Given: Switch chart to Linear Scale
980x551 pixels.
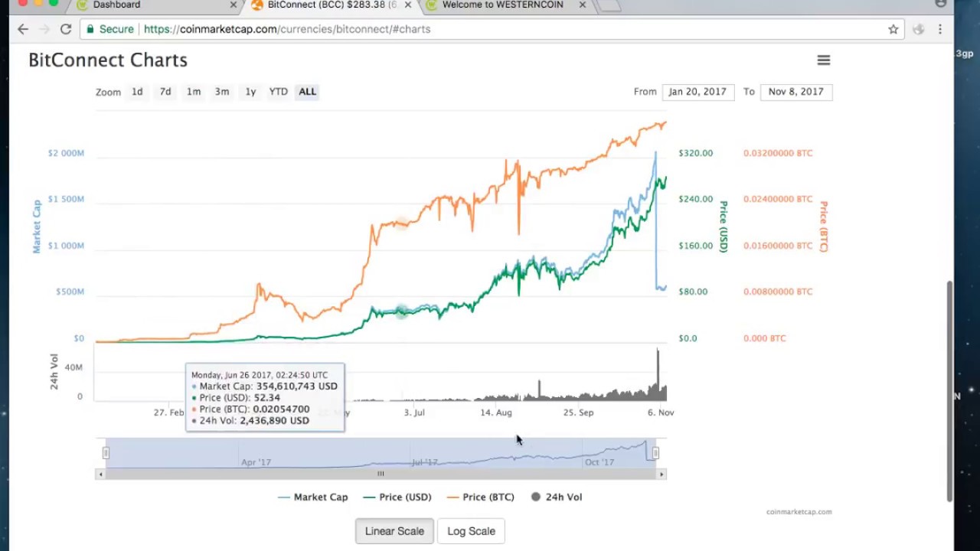Looking at the screenshot, I should (394, 531).
